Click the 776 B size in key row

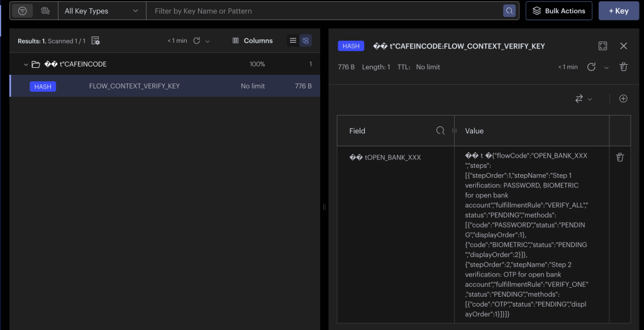303,85
